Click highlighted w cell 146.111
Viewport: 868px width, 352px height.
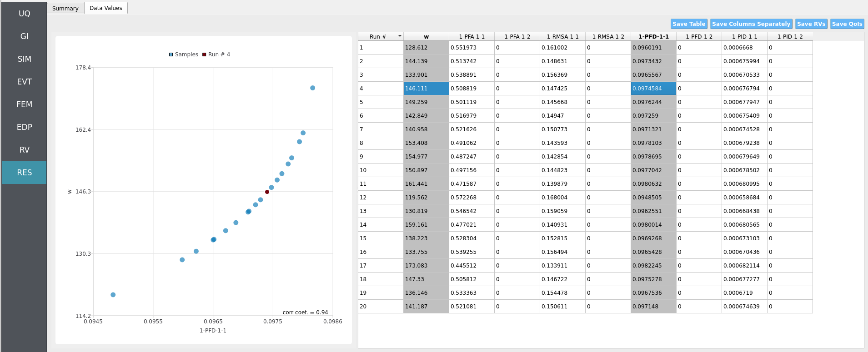tap(426, 89)
